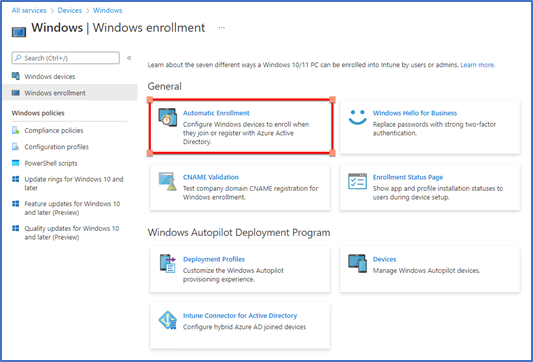Click in the Search (Ctrl+/) field
The width and height of the screenshot is (533, 362).
point(66,58)
